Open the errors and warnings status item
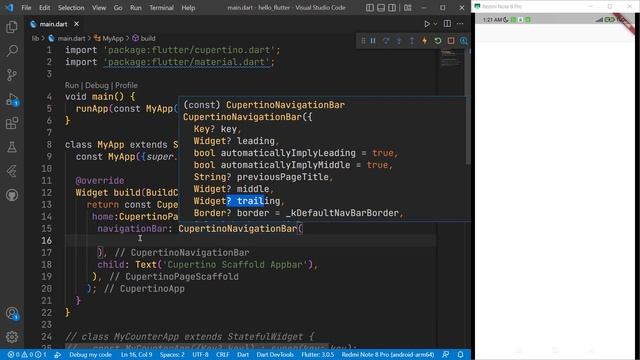This screenshot has width=640, height=360. [27, 355]
